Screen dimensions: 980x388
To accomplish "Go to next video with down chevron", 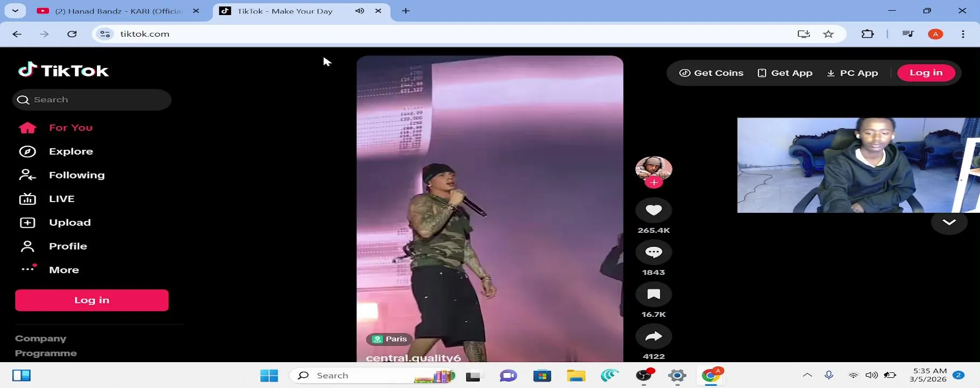I will pyautogui.click(x=949, y=222).
